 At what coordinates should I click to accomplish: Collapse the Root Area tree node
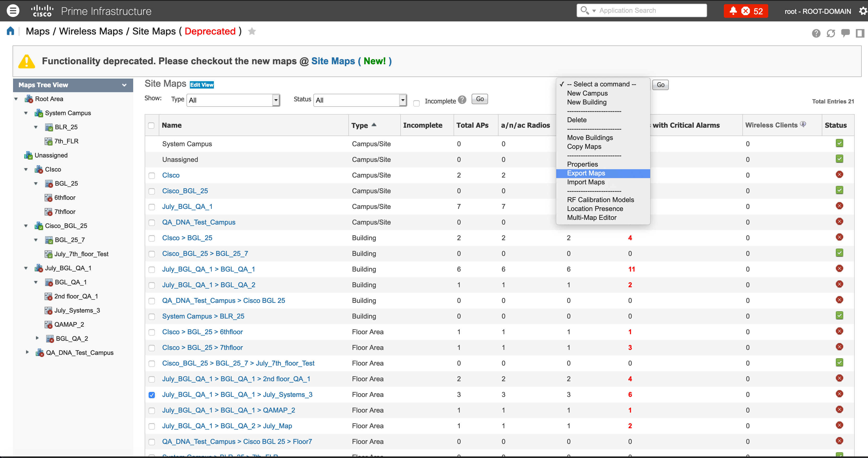pos(16,99)
